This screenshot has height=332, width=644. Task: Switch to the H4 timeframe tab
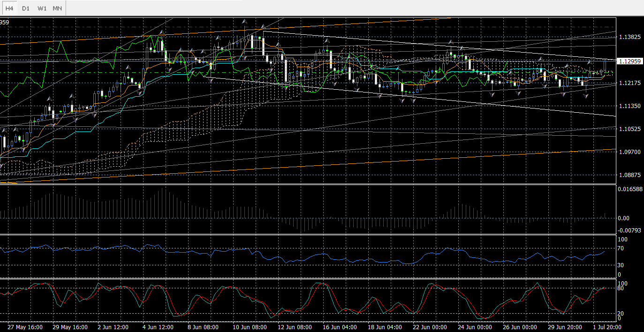tap(9, 8)
